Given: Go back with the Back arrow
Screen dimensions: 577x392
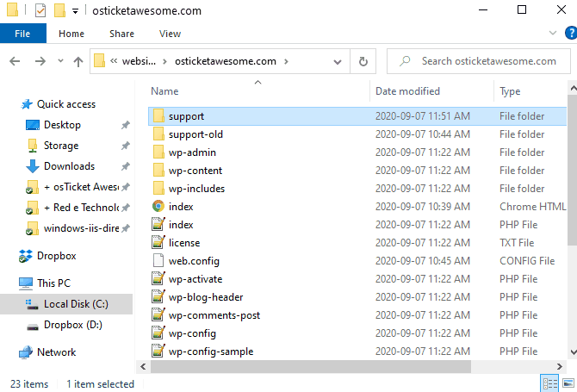Looking at the screenshot, I should pos(15,61).
